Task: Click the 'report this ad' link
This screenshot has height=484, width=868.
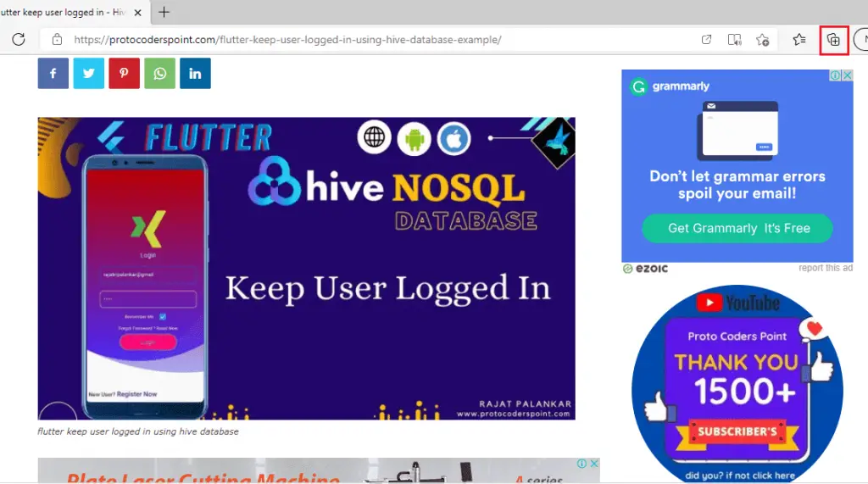Action: coord(826,268)
